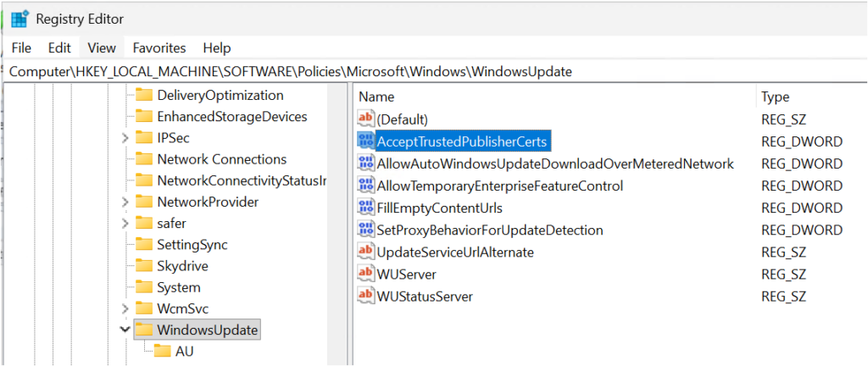Open the File menu
The width and height of the screenshot is (868, 366).
[21, 47]
